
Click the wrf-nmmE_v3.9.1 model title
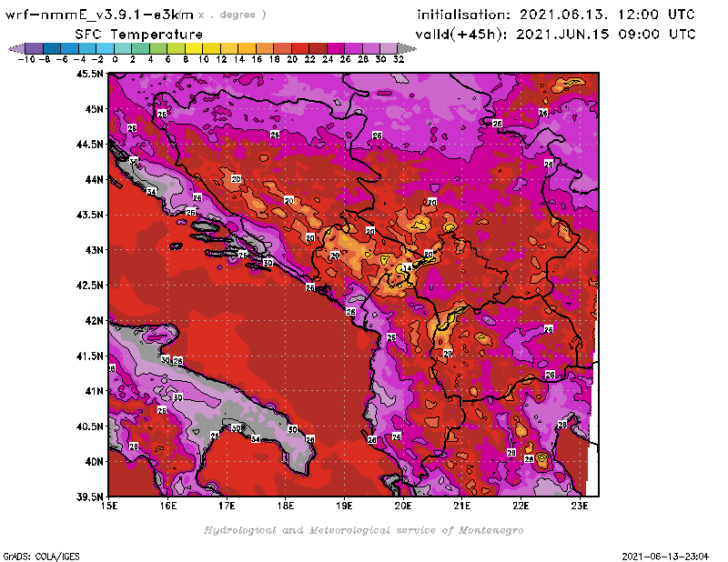click(x=99, y=15)
